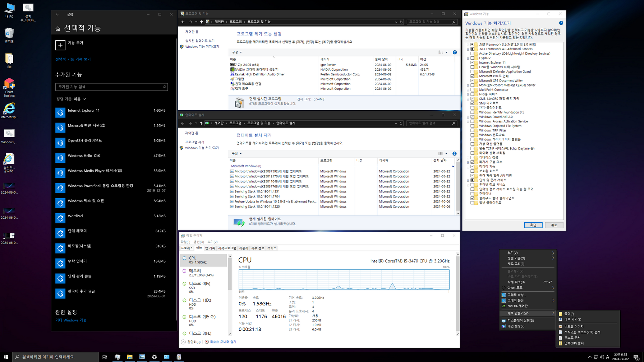Viewport: 644px width, 362px height.
Task: Enable the Windows 샌드박스 checkbox
Action: 472,135
